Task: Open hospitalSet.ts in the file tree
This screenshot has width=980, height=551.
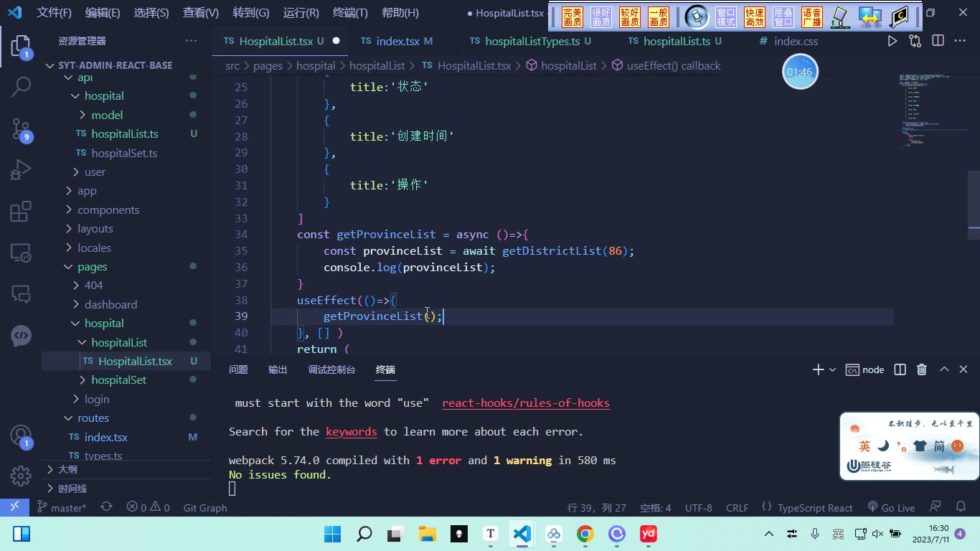Action: [124, 153]
